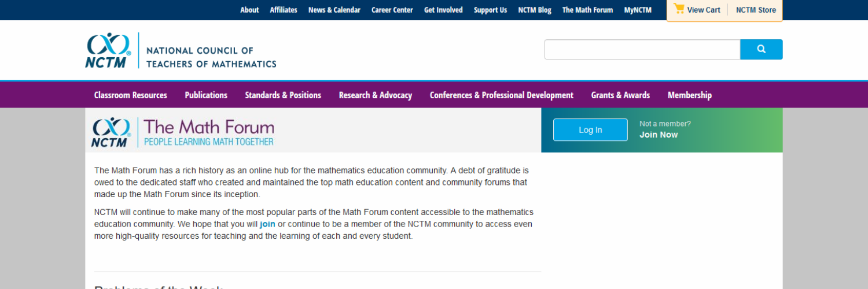Open the About link
868x289 pixels.
[x=249, y=10]
